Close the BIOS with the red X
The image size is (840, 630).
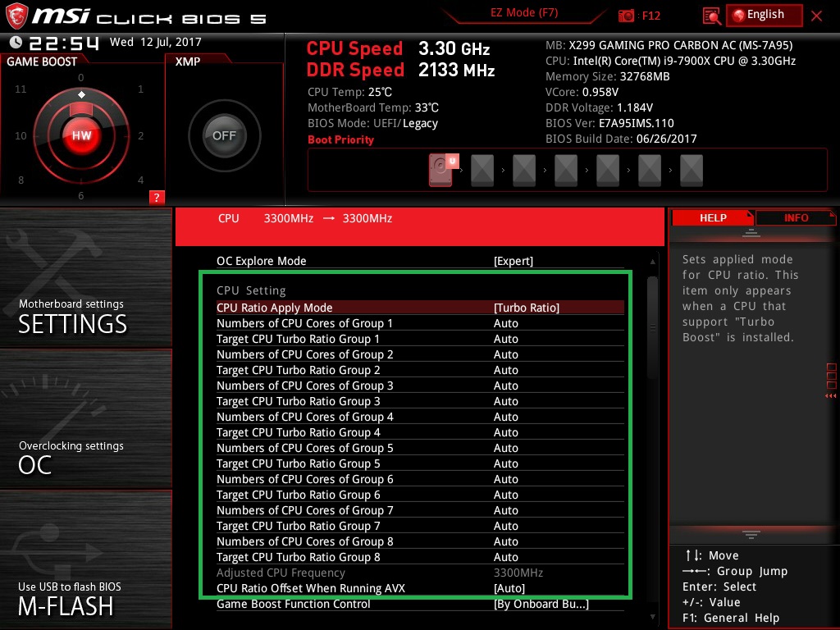(x=816, y=16)
